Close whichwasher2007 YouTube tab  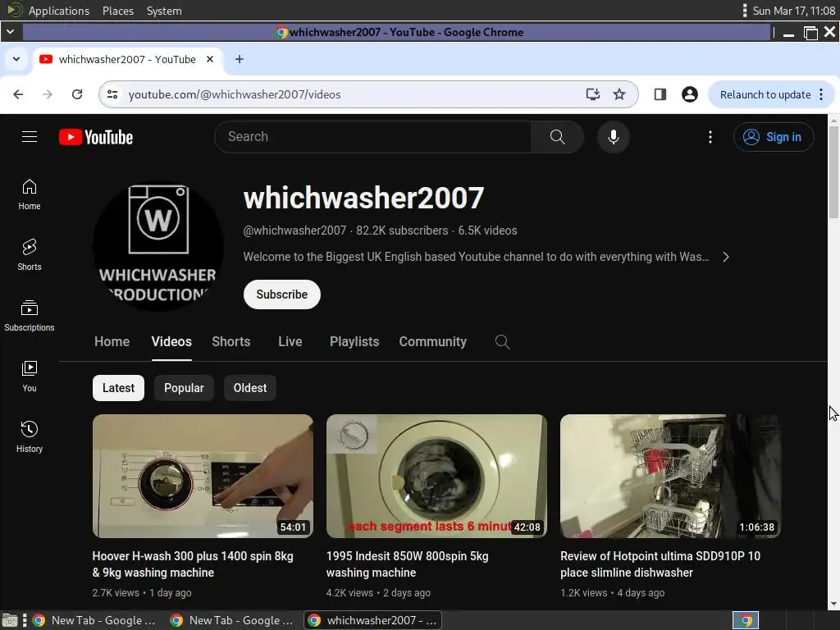[x=210, y=59]
